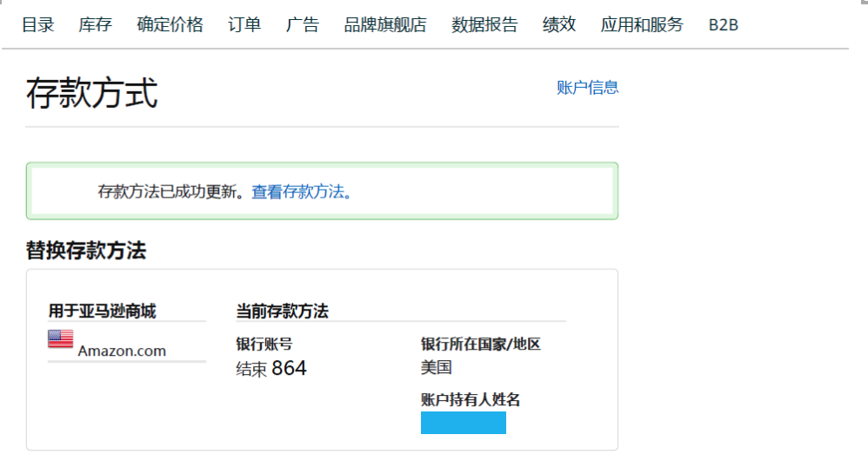
Task: Select the 品牌旗舰店 menu item
Action: [x=385, y=24]
